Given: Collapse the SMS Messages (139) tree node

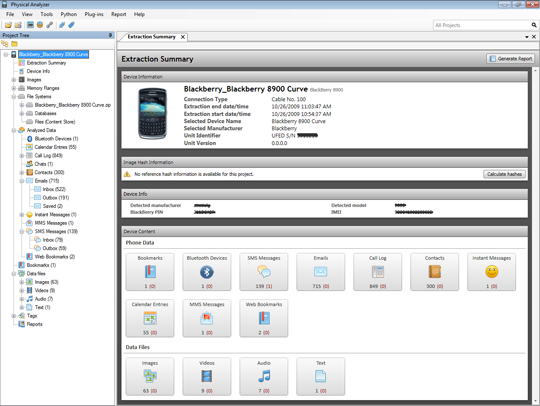Looking at the screenshot, I should click(22, 231).
